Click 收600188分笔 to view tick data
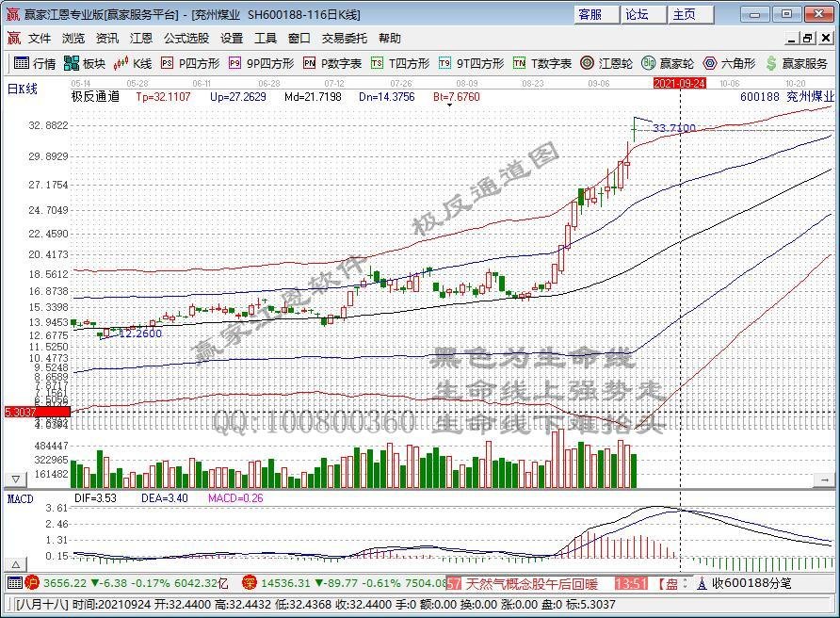Viewport: 840px width, 618px height. [x=755, y=584]
